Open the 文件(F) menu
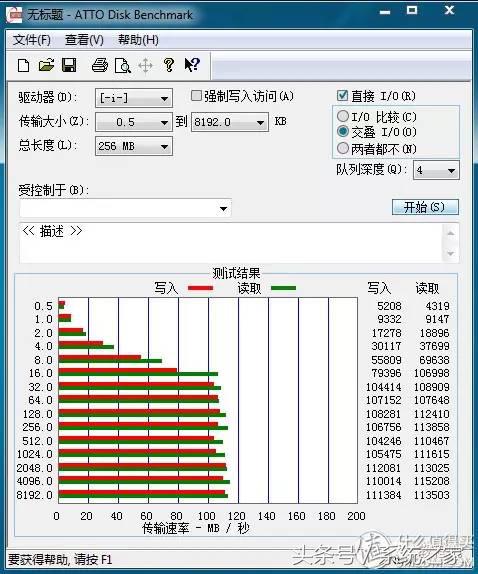The image size is (478, 574). pyautogui.click(x=32, y=40)
